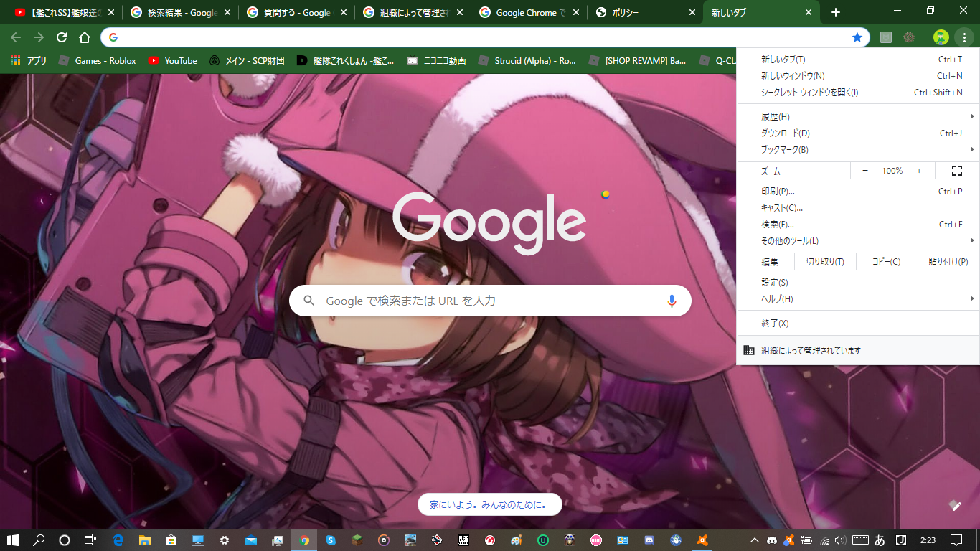The image size is (980, 551).
Task: Open 設定(S) settings
Action: 858,282
